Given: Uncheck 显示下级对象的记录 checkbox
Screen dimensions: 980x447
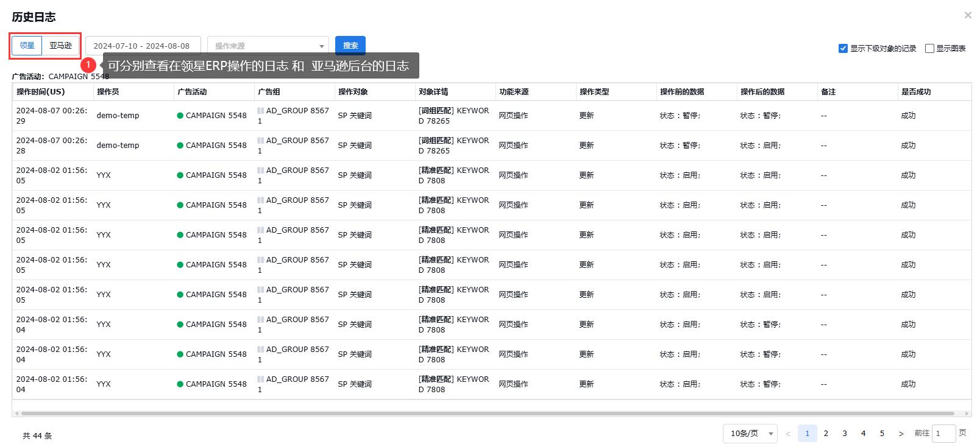Looking at the screenshot, I should pos(843,49).
